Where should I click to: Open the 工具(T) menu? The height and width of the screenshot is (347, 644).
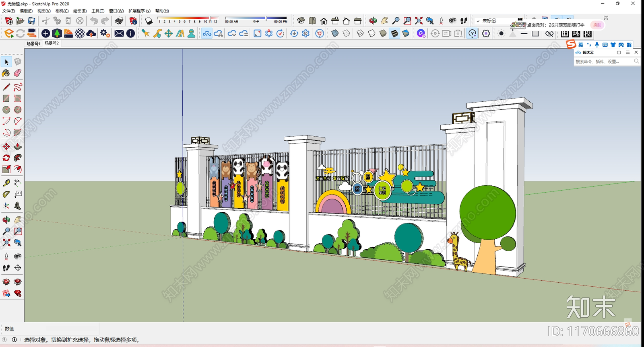click(98, 11)
